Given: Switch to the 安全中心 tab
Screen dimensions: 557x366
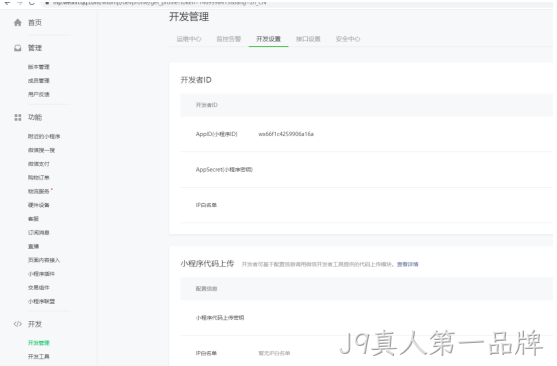Looking at the screenshot, I should point(348,39).
